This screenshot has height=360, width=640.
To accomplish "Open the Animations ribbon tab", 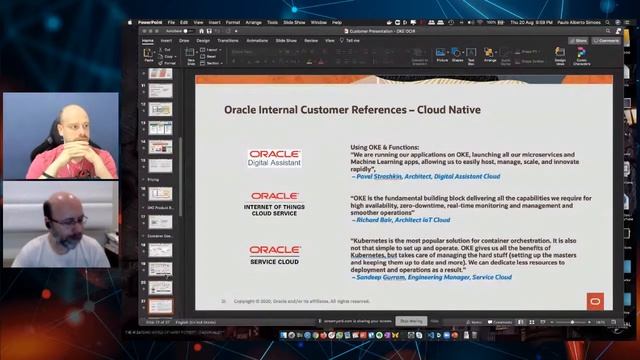I will pyautogui.click(x=257, y=41).
